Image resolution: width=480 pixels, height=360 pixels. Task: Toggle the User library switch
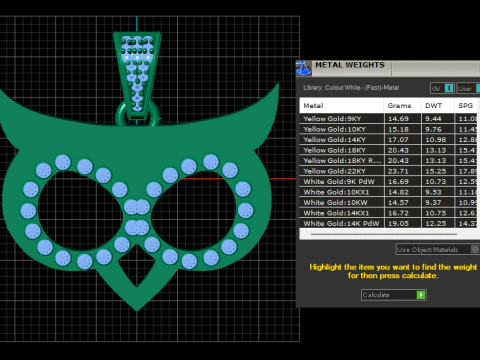468,88
